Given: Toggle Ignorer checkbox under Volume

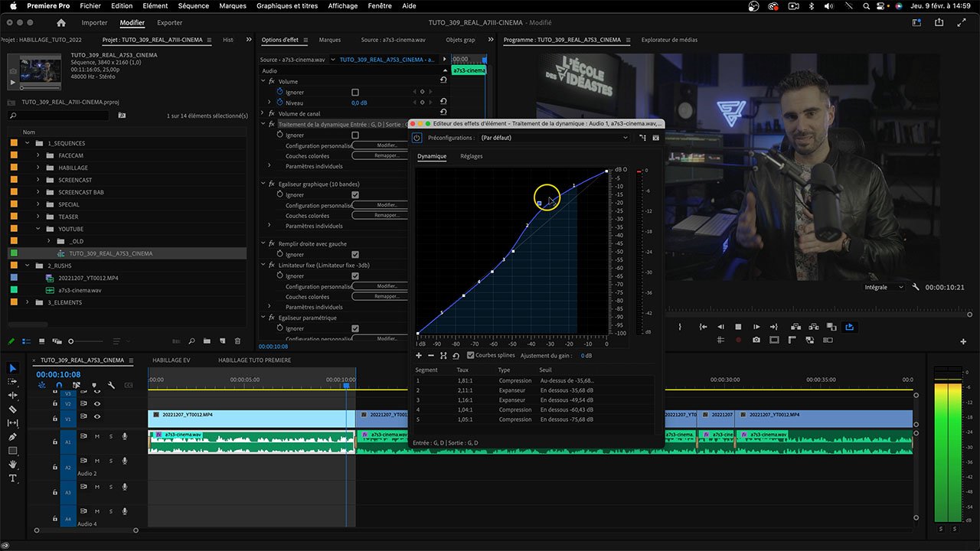Looking at the screenshot, I should point(355,92).
